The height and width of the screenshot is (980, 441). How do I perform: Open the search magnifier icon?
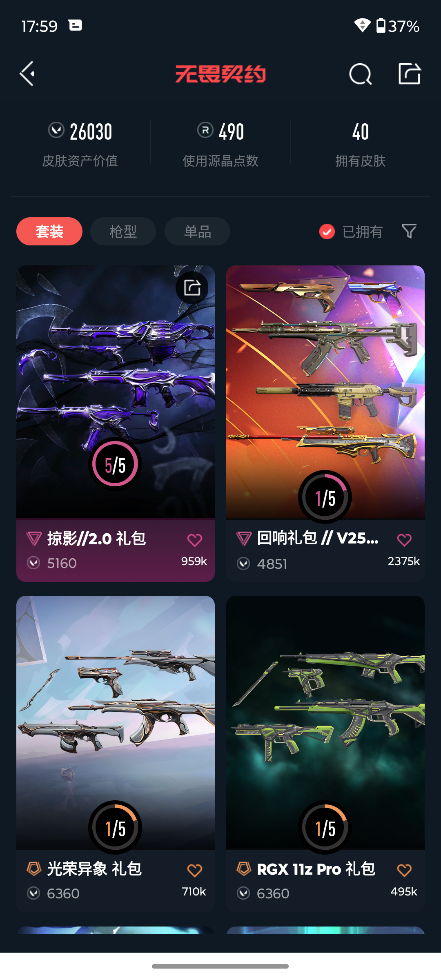tap(361, 74)
